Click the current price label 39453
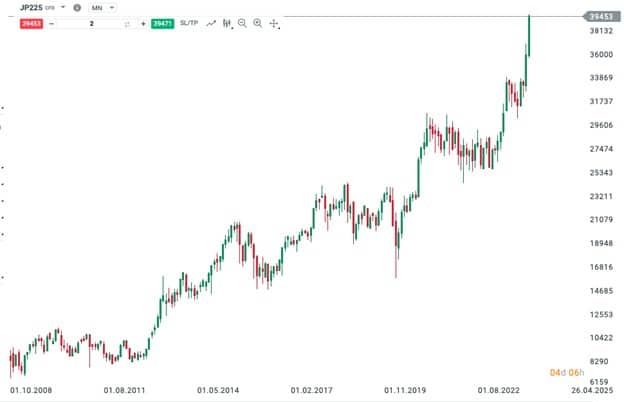 (x=601, y=16)
